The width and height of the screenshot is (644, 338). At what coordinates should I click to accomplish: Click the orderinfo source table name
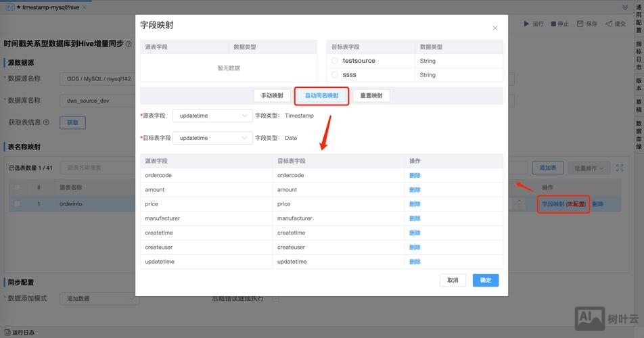[70, 203]
